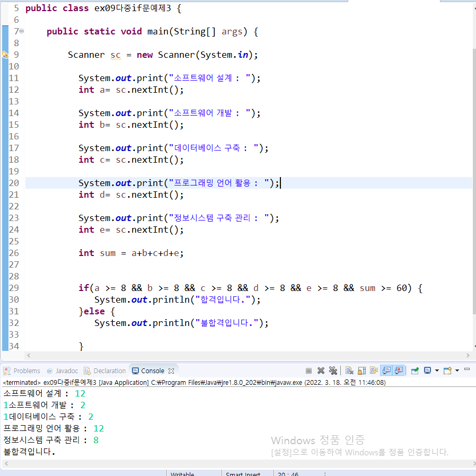This screenshot has width=476, height=476.
Task: Toggle Word Wrap in the Console
Action: point(374,371)
